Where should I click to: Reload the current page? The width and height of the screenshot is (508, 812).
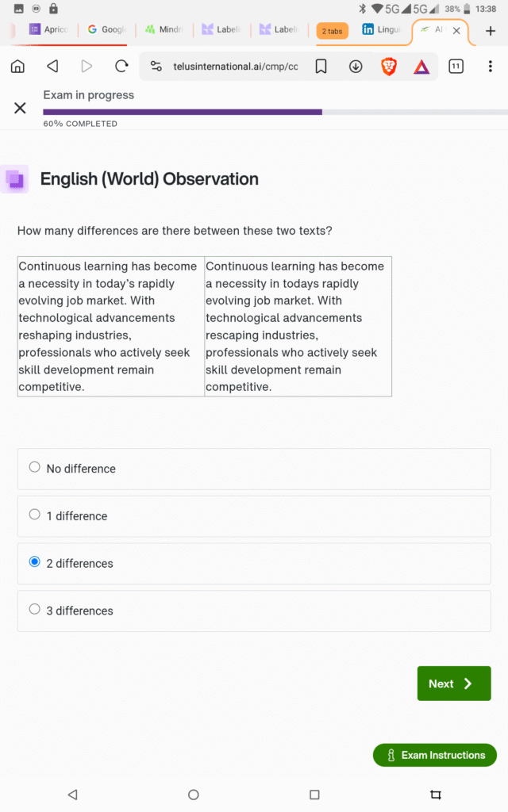pos(121,67)
